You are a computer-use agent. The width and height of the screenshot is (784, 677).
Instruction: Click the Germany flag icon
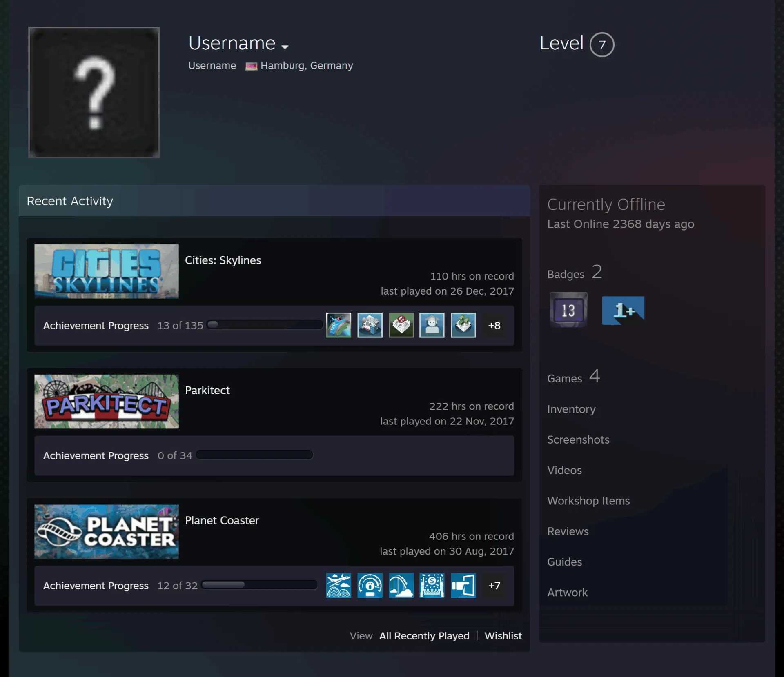251,66
